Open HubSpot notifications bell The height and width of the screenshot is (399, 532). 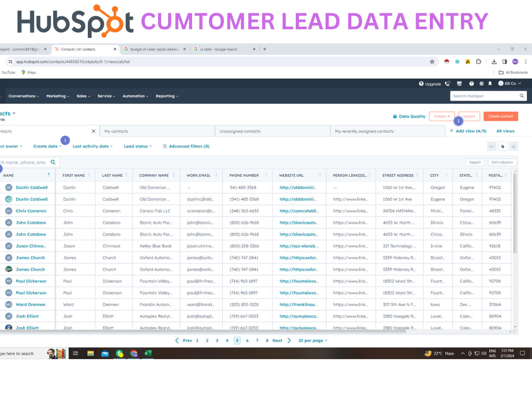(490, 84)
